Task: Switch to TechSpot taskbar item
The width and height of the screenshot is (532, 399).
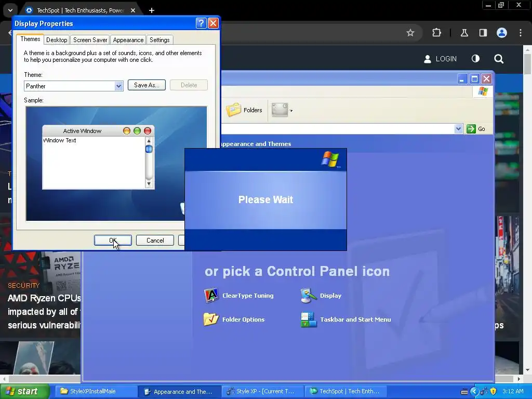Action: (345, 391)
